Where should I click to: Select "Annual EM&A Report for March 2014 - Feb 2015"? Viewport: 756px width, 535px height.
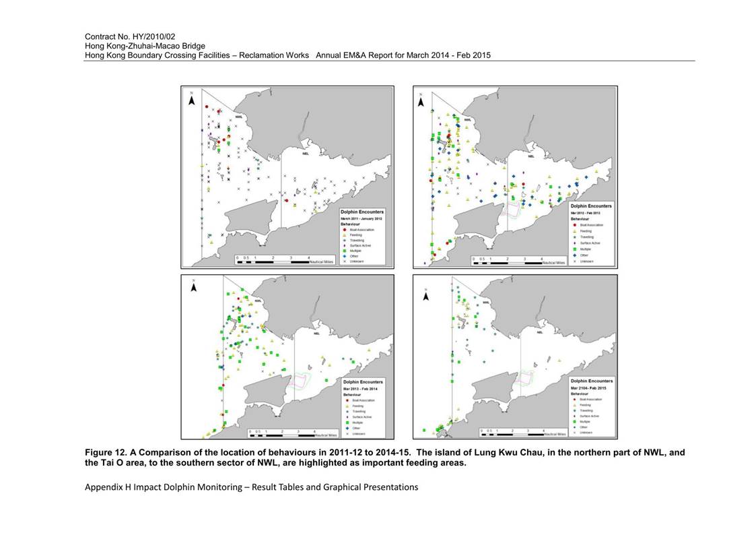pos(403,55)
